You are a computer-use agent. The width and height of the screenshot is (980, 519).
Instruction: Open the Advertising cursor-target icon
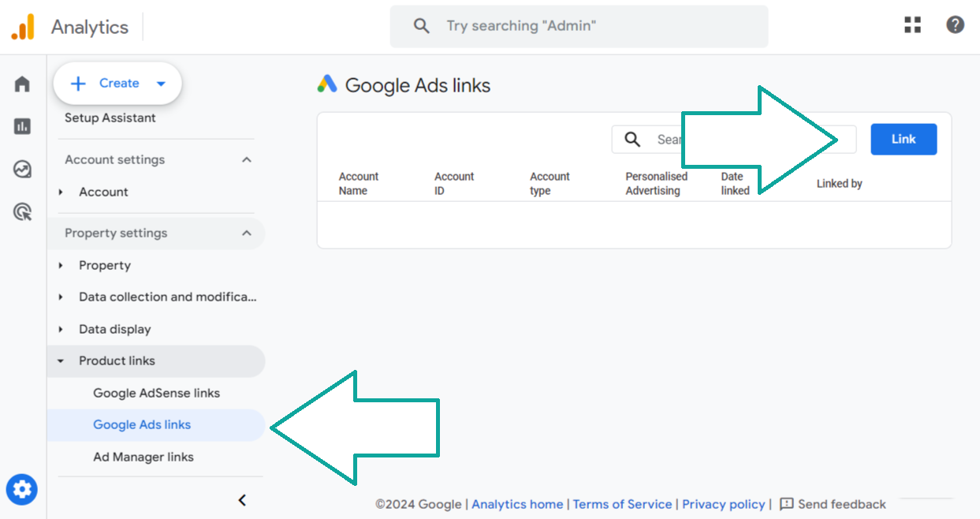point(22,211)
